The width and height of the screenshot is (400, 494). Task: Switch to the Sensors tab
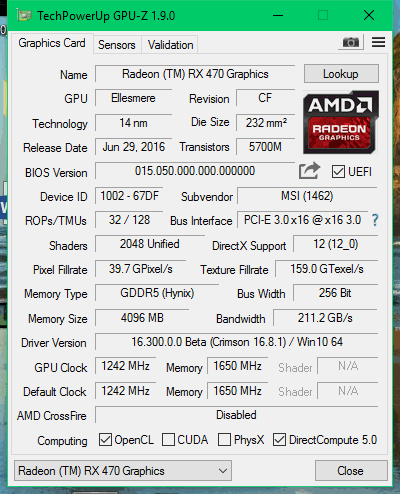pyautogui.click(x=117, y=45)
